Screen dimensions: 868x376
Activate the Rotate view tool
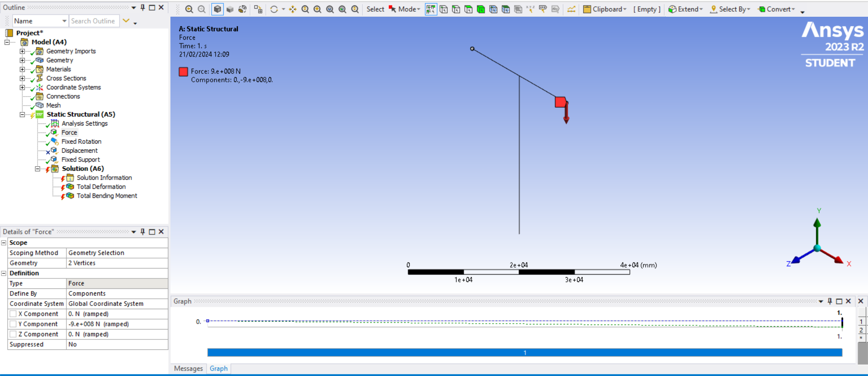(x=274, y=9)
